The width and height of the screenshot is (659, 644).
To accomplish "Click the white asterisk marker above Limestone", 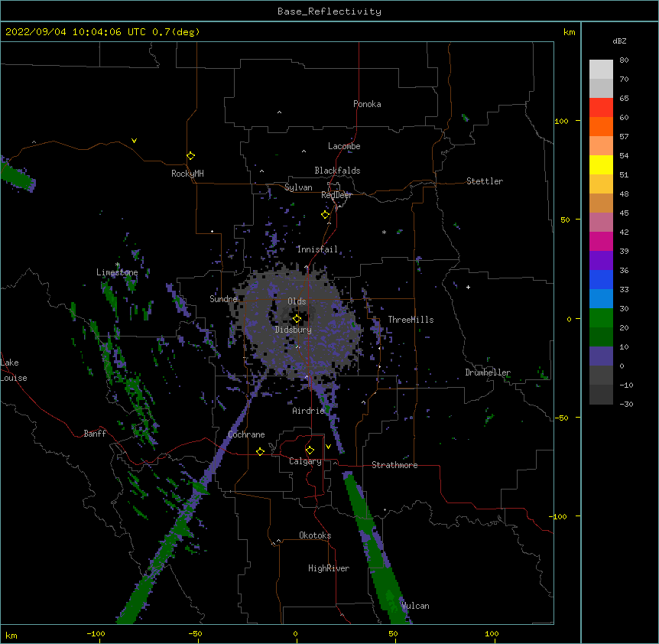I will pos(117,265).
